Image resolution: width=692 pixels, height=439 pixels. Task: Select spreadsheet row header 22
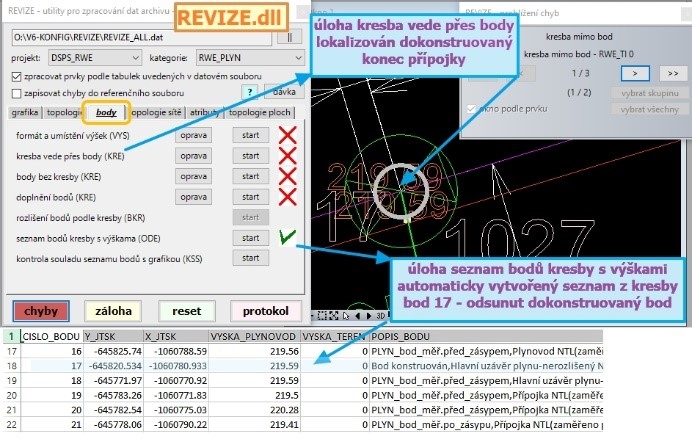[x=11, y=424]
